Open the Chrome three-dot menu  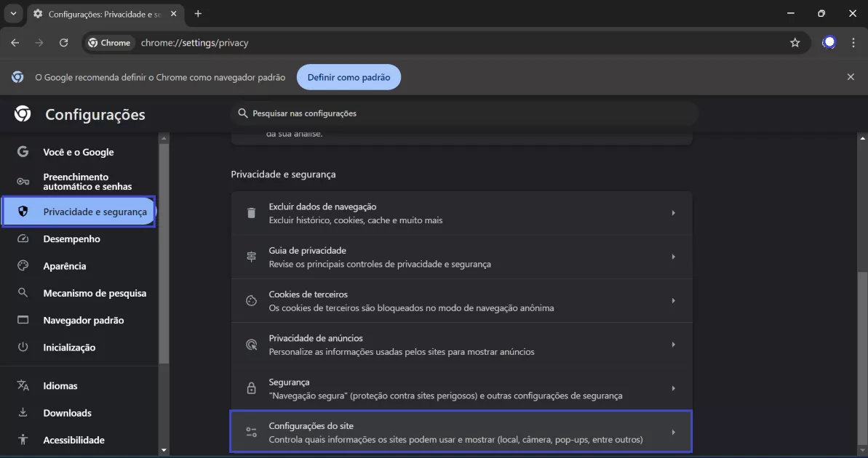point(854,42)
